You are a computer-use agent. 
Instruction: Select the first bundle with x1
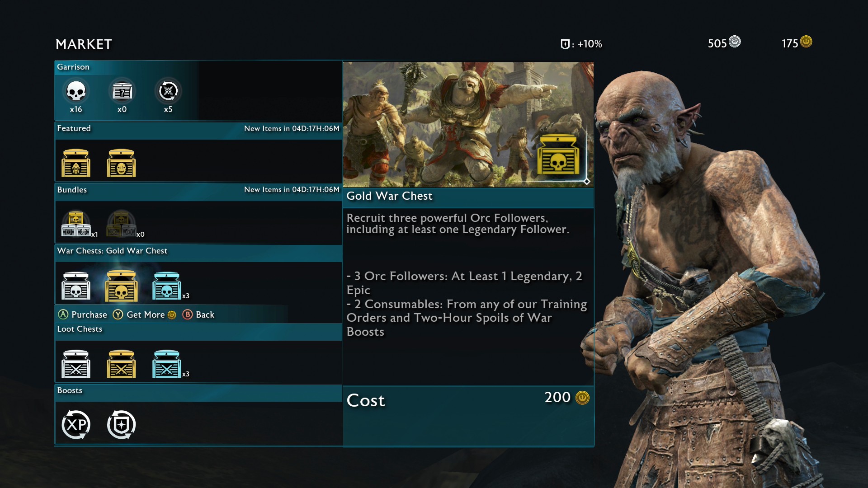[x=76, y=224]
